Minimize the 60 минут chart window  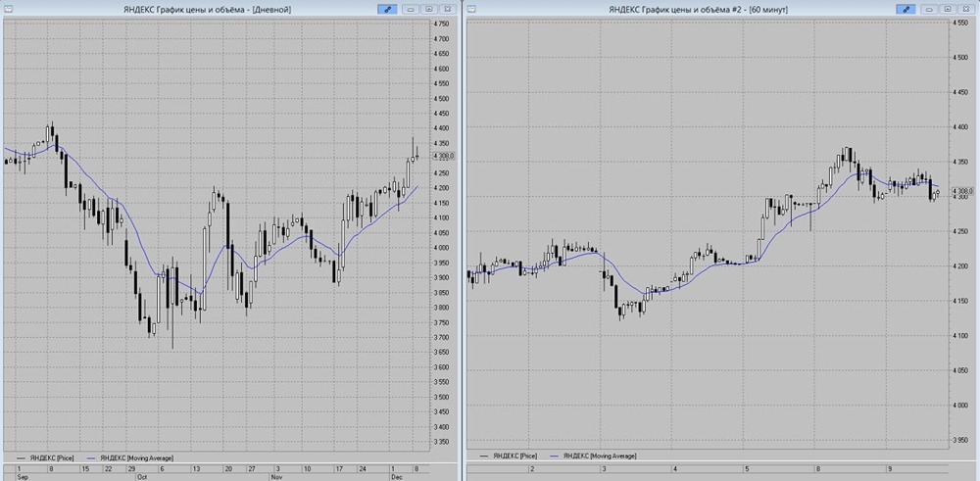tap(930, 9)
